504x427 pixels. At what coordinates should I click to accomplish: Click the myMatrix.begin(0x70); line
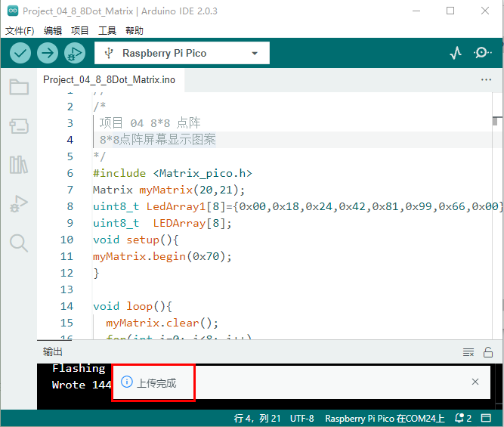point(162,256)
